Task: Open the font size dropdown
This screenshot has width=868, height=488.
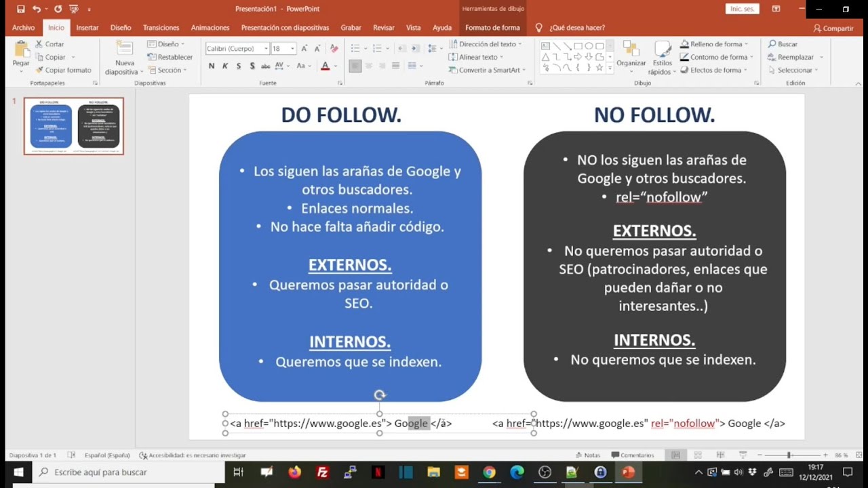Action: [x=292, y=48]
